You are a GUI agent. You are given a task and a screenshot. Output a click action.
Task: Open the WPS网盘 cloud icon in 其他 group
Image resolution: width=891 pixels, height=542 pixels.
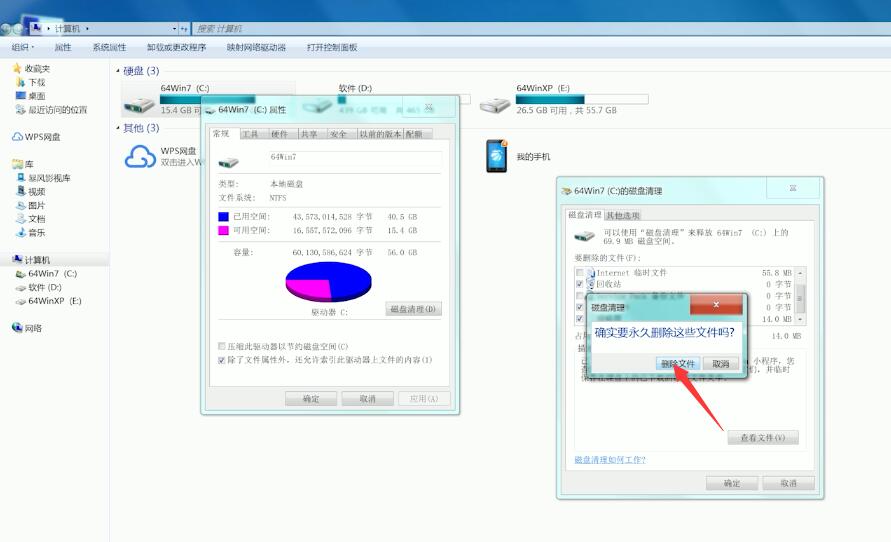click(140, 157)
